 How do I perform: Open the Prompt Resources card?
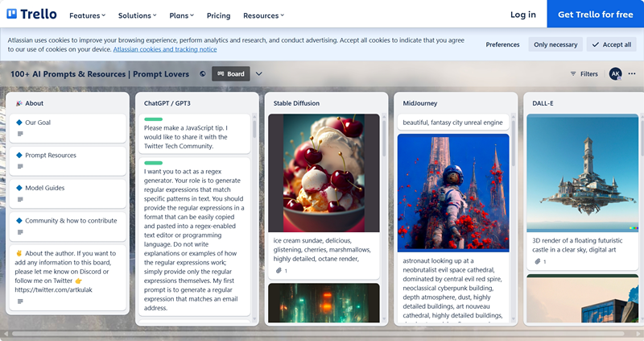pos(68,161)
